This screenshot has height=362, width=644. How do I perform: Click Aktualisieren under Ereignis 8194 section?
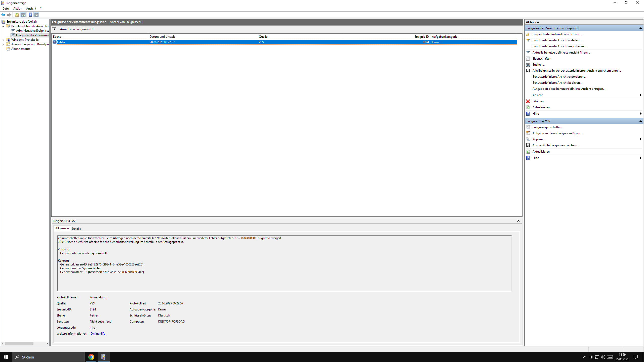coord(541,152)
